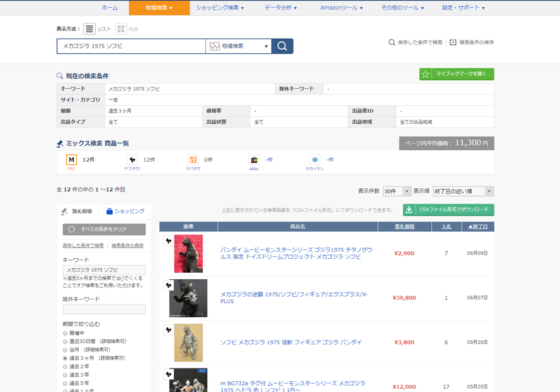Switch to ショッピング tab
Viewport: 560px width, 392px height.
[127, 211]
